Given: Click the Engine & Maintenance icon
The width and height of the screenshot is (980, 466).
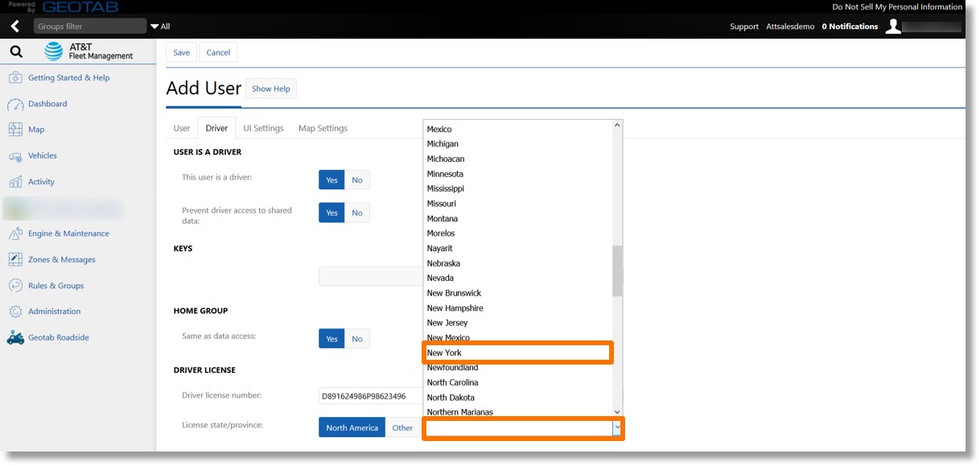Looking at the screenshot, I should pos(15,233).
